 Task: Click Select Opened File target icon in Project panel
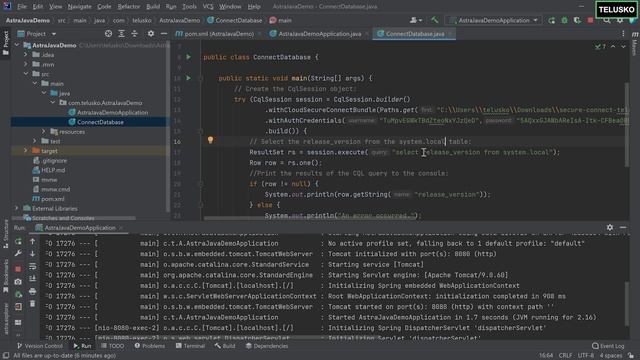click(108, 34)
